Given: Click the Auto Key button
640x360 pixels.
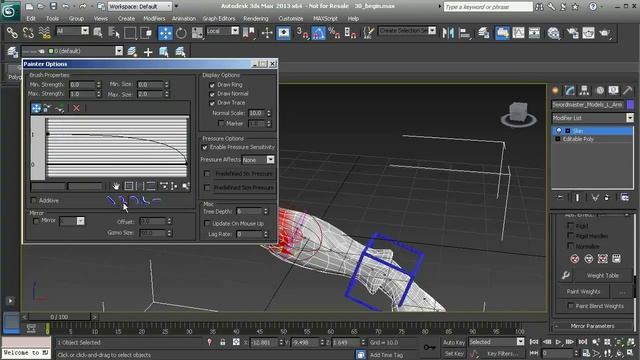Looking at the screenshot, I should pos(454,342).
